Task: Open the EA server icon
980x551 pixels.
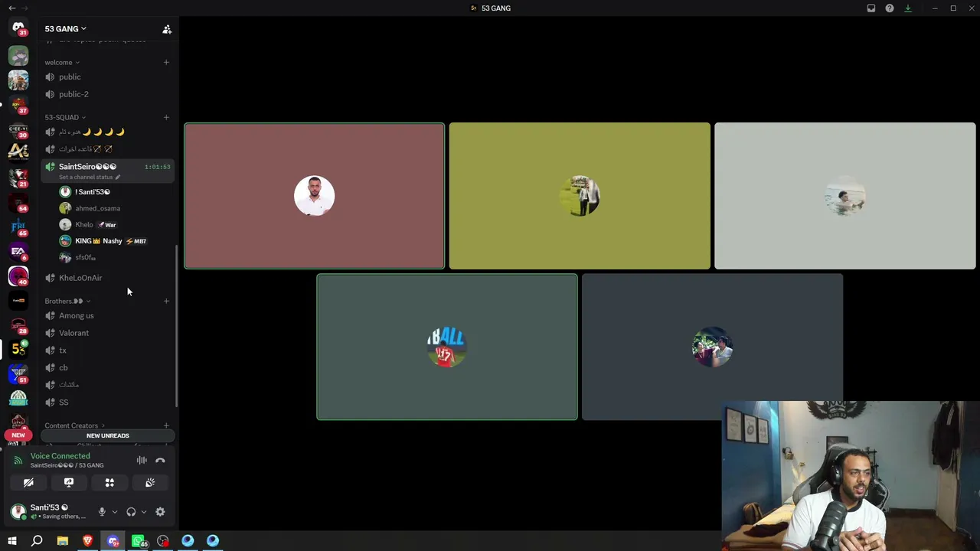Action: click(18, 251)
